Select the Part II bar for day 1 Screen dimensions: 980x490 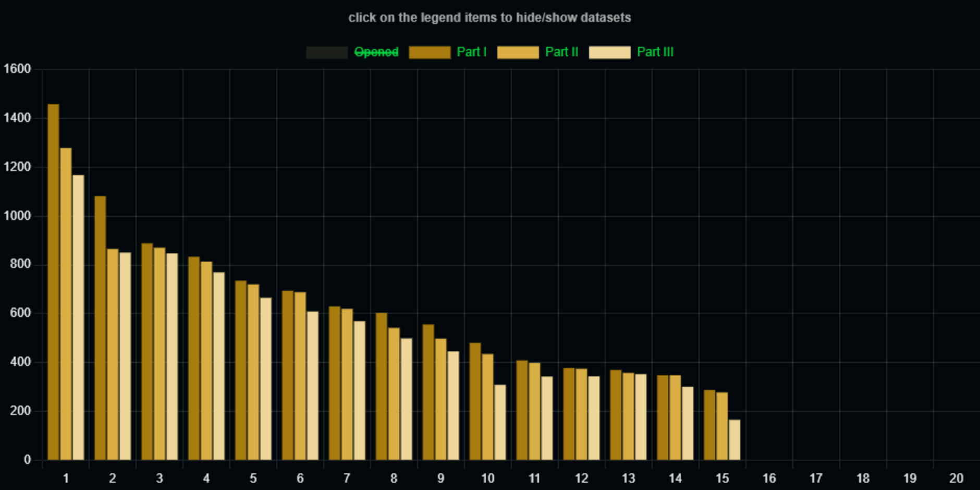[66, 304]
